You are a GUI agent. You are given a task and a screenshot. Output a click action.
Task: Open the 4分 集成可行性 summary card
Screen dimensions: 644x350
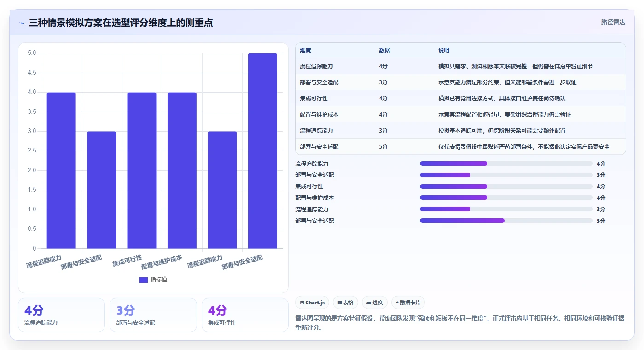point(245,315)
